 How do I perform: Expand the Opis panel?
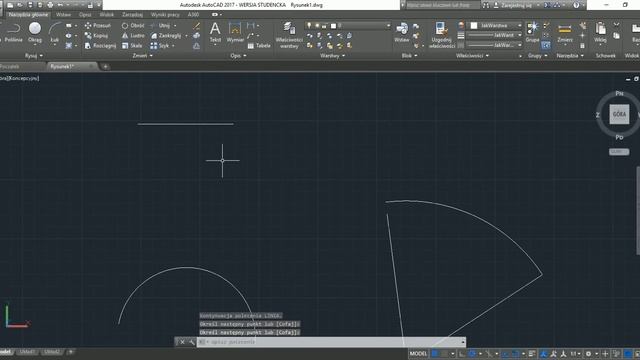238,56
